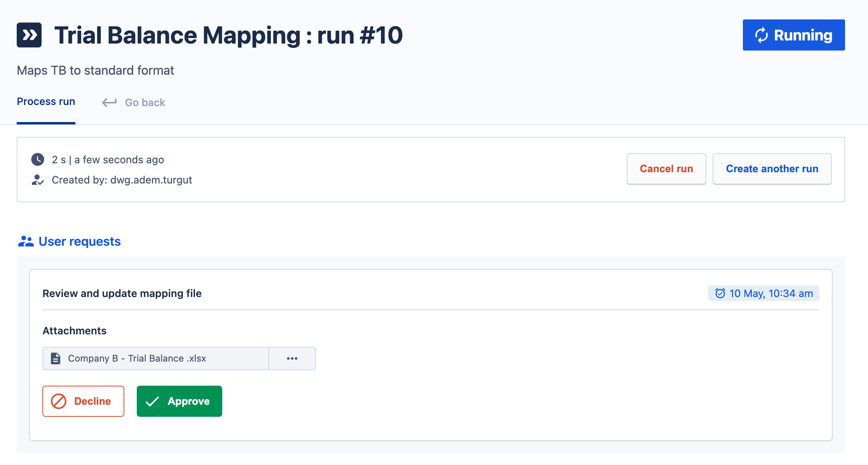Click the clock duration icon
868x465 pixels.
[x=38, y=159]
